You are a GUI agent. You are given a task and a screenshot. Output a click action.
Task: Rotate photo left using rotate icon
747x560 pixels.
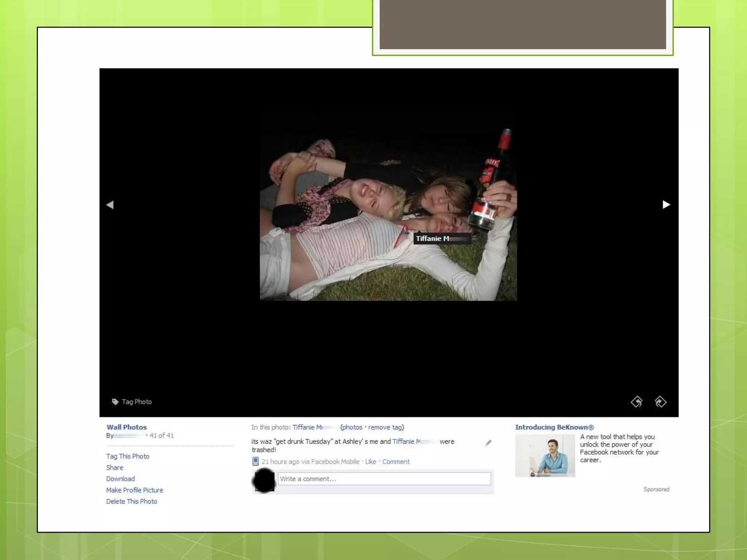(637, 402)
